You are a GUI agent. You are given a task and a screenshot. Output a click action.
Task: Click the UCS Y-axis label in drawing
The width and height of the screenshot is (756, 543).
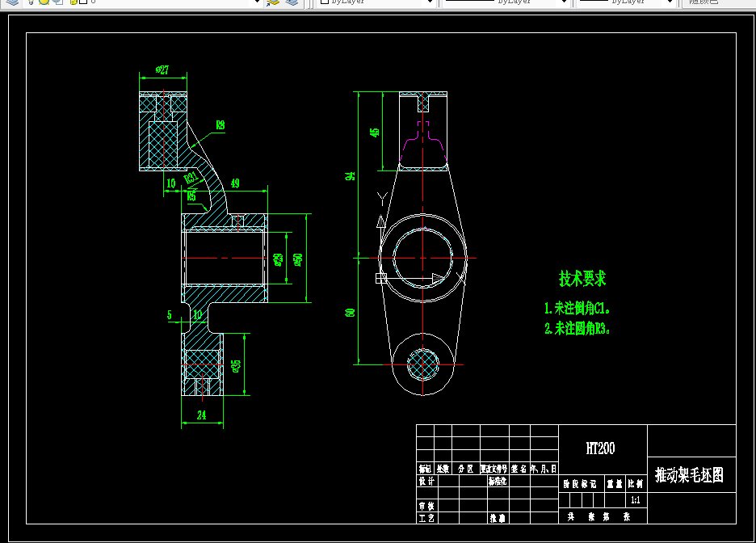pos(382,199)
